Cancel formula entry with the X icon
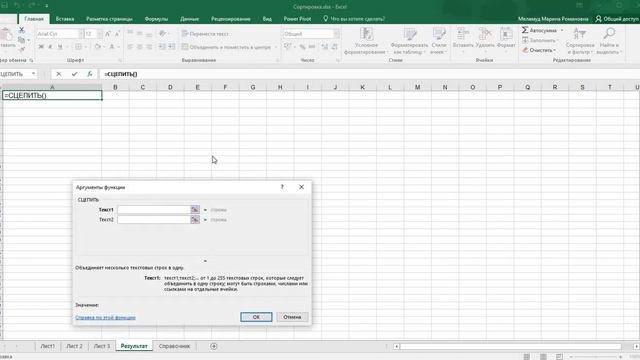The height and width of the screenshot is (360, 640). pos(59,74)
